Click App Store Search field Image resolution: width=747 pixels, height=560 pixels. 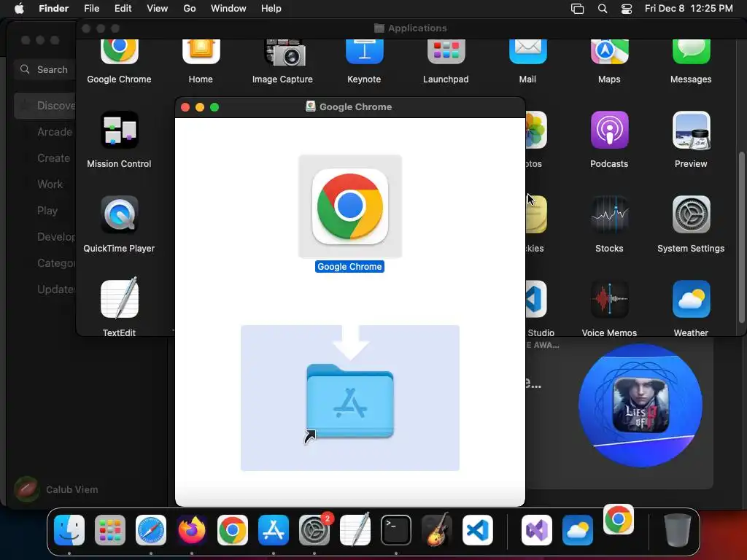click(x=45, y=69)
